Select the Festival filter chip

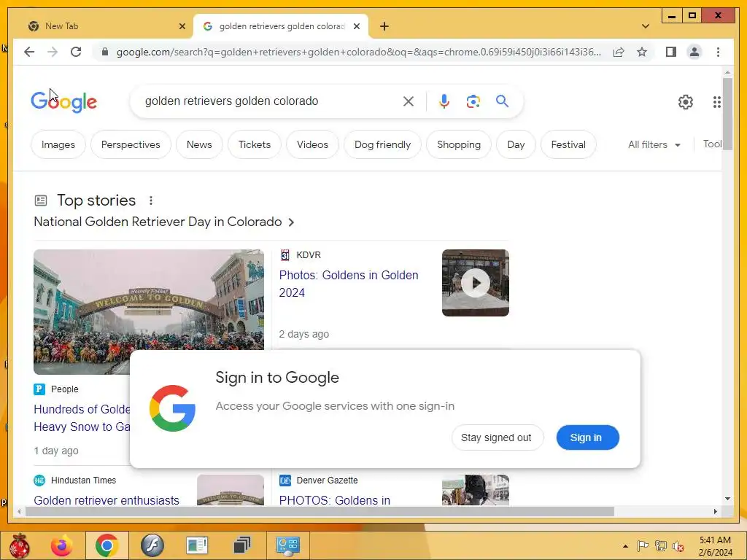pos(568,145)
